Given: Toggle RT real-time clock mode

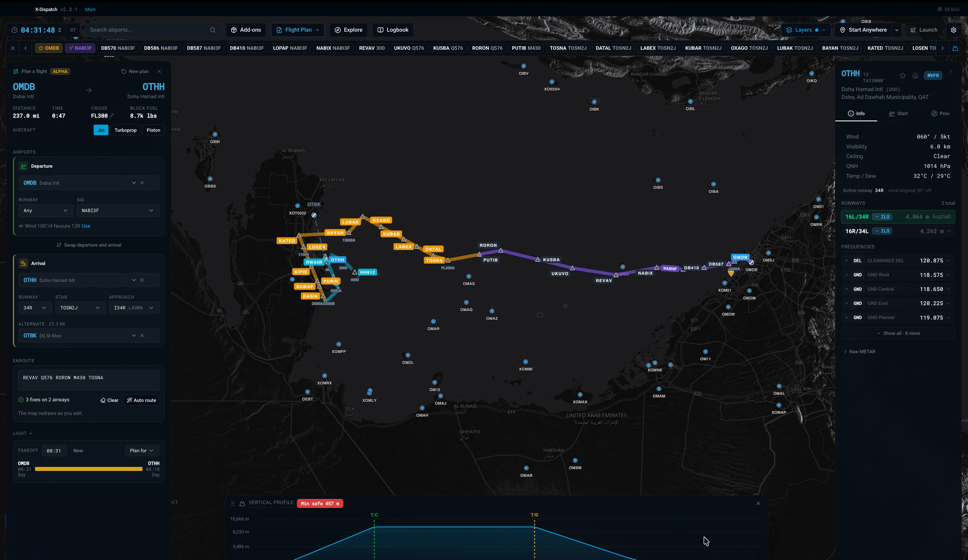Looking at the screenshot, I should (x=73, y=30).
